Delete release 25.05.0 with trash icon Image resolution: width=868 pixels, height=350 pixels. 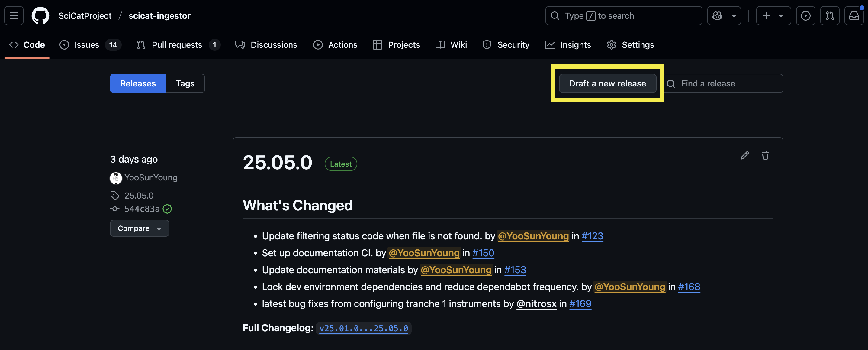765,155
